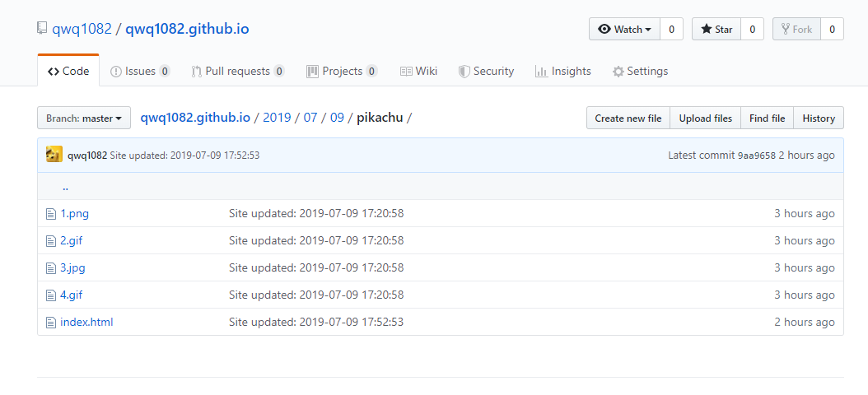The height and width of the screenshot is (395, 868).
Task: Click the file icon beside 2.gif
Action: (51, 241)
